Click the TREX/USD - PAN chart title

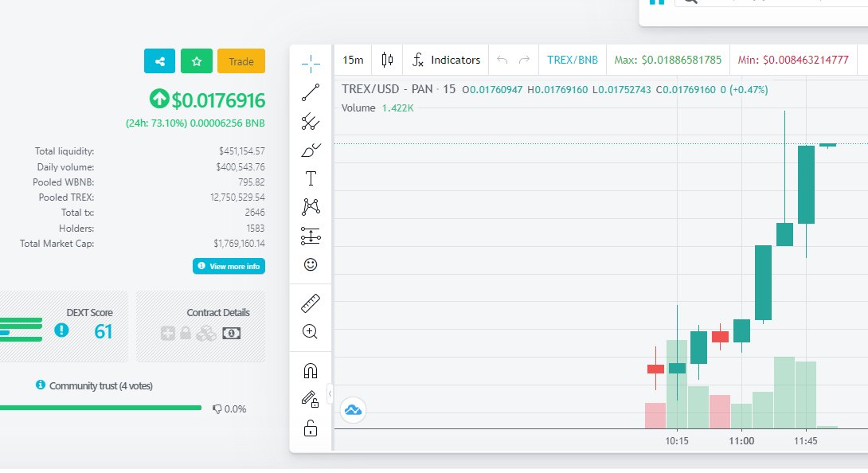coord(399,89)
